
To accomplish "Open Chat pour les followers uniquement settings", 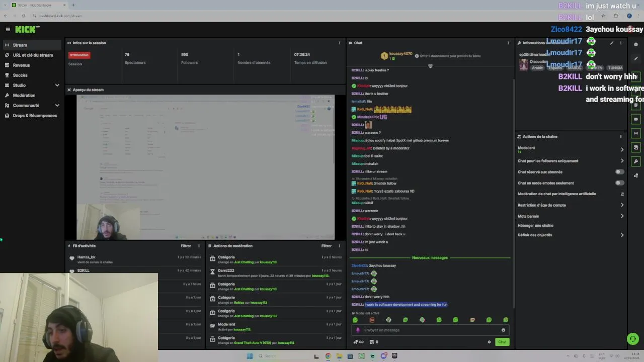I will [571, 161].
